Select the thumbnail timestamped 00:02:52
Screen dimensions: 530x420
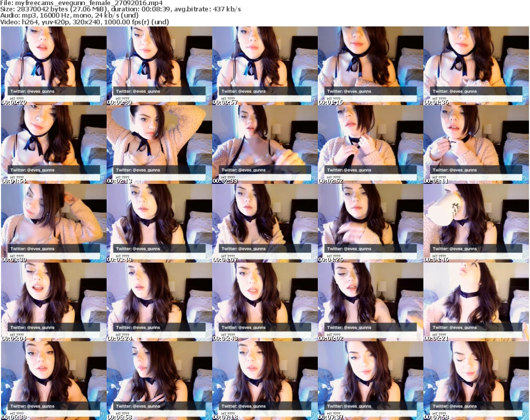371,144
